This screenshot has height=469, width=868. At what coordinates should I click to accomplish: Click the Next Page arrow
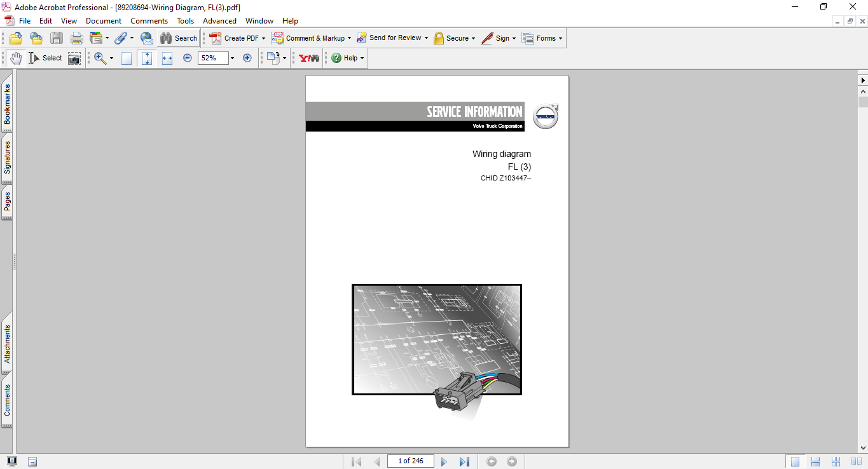pos(444,461)
